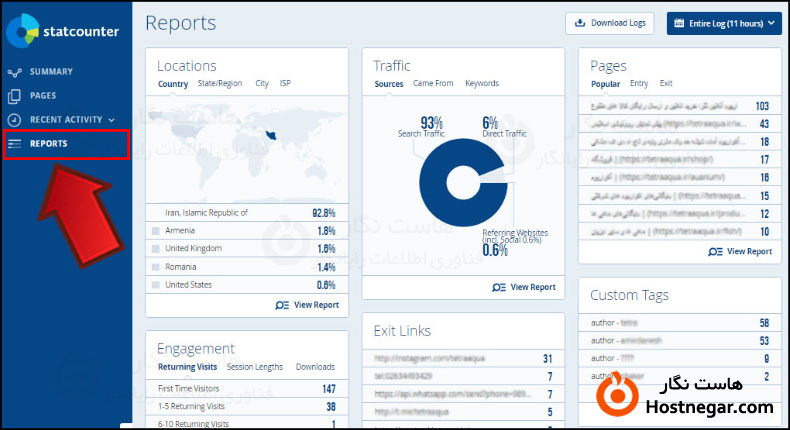This screenshot has height=430, width=790.
Task: Click the Reports list icon in sidebar
Action: point(14,144)
